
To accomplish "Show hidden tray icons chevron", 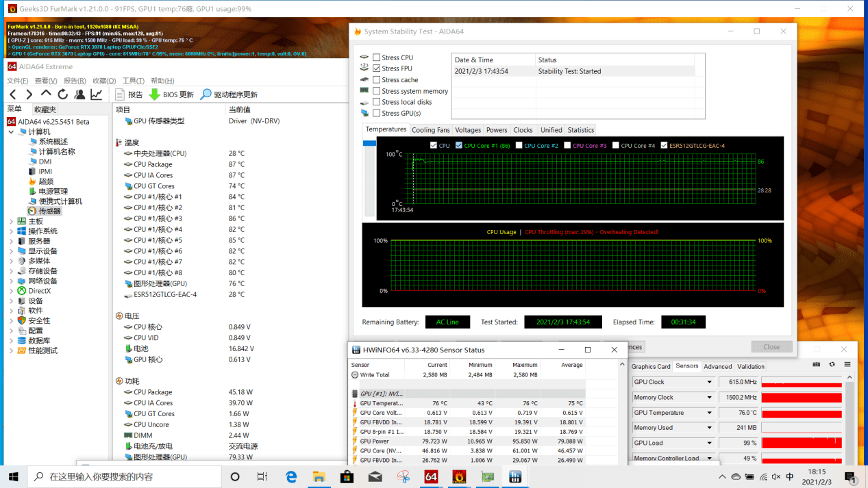I will pyautogui.click(x=722, y=476).
